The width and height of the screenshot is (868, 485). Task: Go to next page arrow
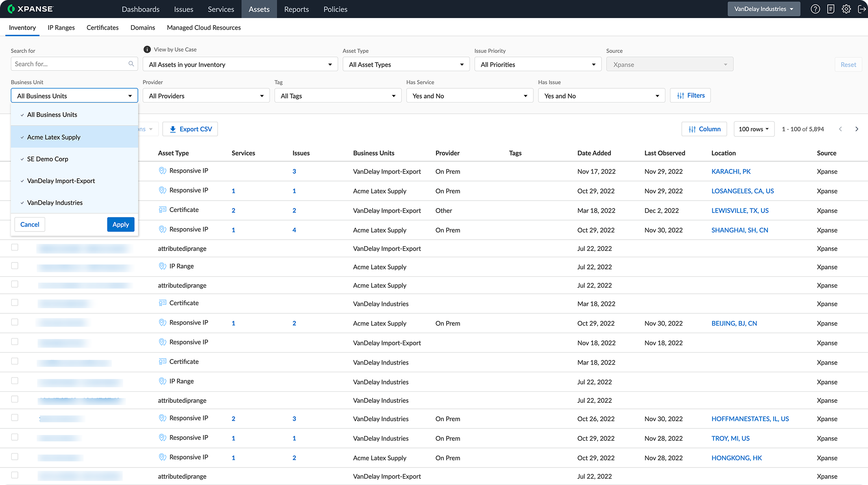(857, 129)
